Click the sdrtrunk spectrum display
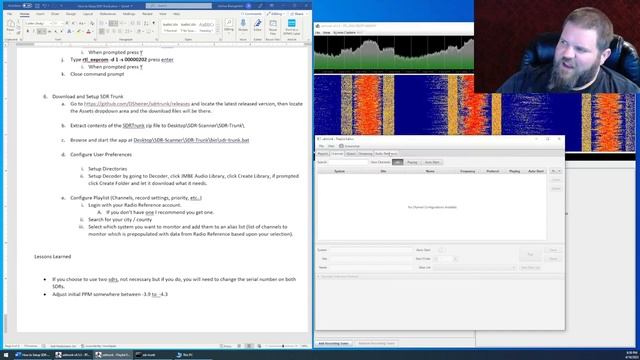Image resolution: width=640 pixels, height=360 pixels. point(394,53)
